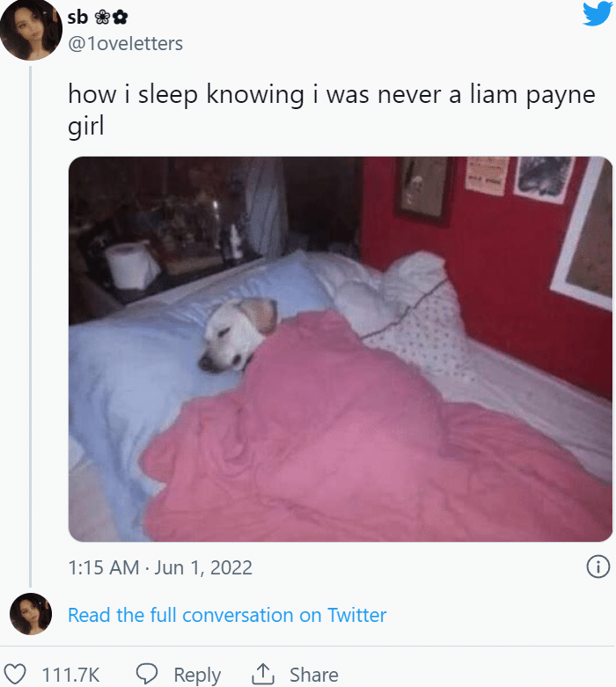Open the info icon beside the timestamp

click(x=598, y=566)
